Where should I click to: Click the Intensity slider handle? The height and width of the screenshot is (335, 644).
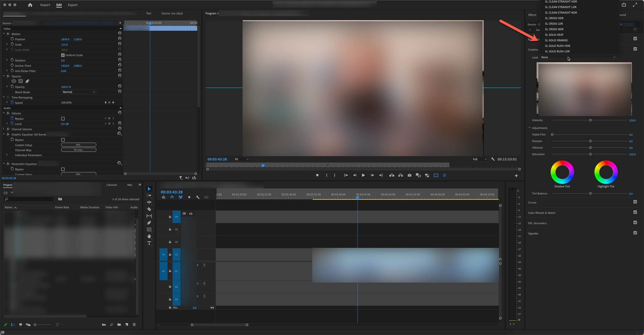tap(590, 120)
